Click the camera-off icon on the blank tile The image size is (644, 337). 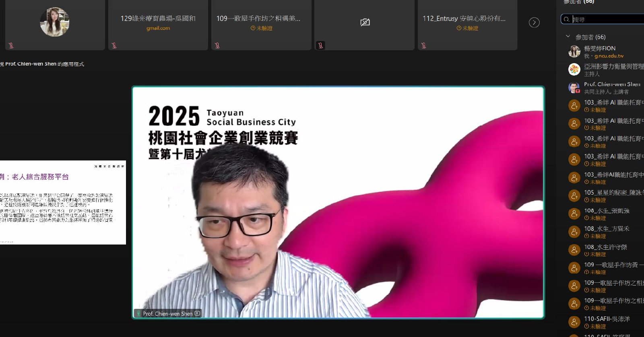[365, 23]
